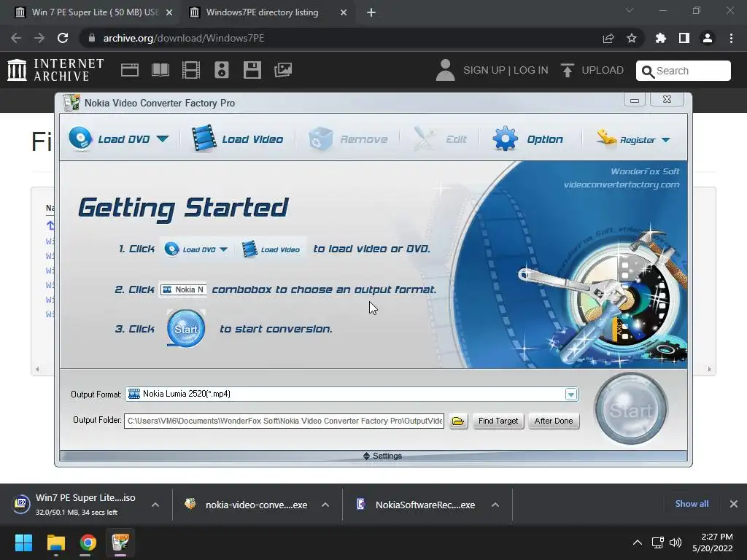Click SIGN UP link
This screenshot has width=747, height=560.
(x=484, y=70)
